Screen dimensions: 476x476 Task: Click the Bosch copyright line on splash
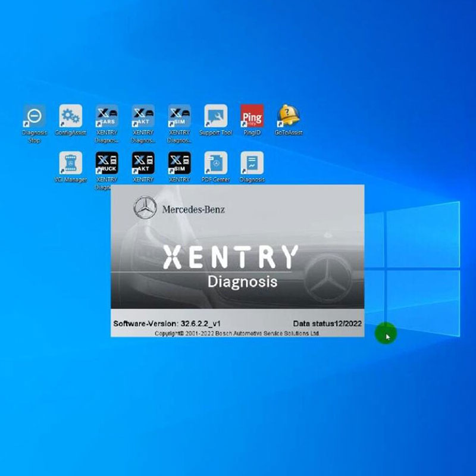[237, 333]
